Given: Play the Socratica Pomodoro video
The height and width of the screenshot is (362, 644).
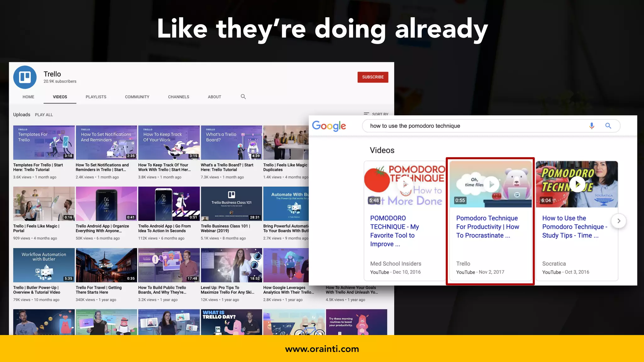Looking at the screenshot, I should (x=577, y=184).
